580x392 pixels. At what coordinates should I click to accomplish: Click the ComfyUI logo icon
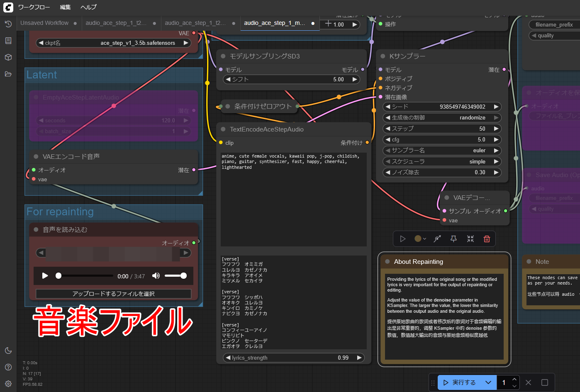[x=8, y=7]
